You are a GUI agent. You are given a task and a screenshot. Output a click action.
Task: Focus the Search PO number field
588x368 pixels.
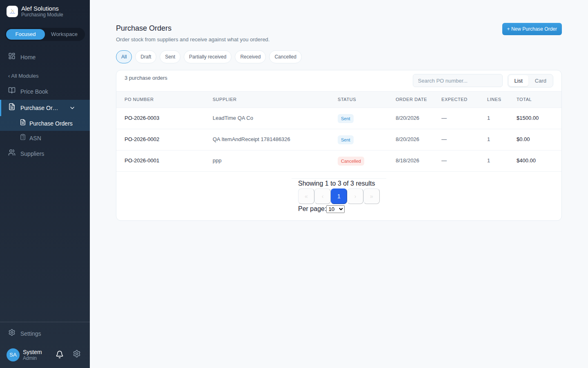click(x=457, y=81)
